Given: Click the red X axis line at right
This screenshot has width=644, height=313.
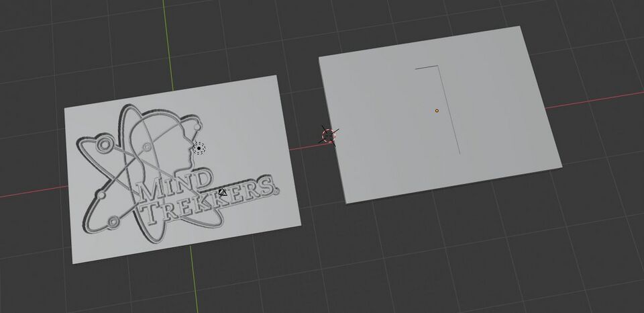Looking at the screenshot, I should [594, 101].
